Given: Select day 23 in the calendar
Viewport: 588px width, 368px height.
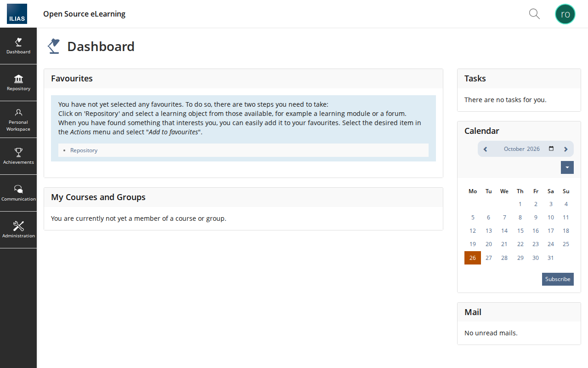Looking at the screenshot, I should point(536,244).
